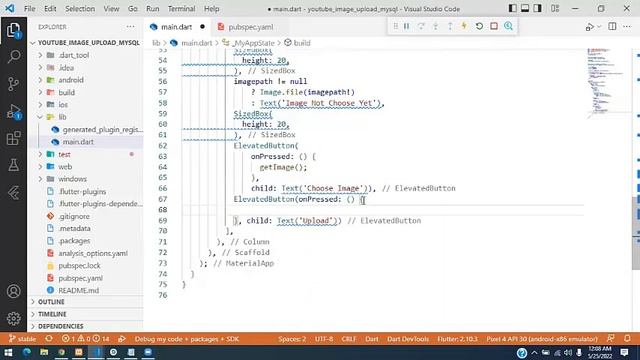The height and width of the screenshot is (360, 640).
Task: Expand the TIMELINE section
Action: click(86, 314)
